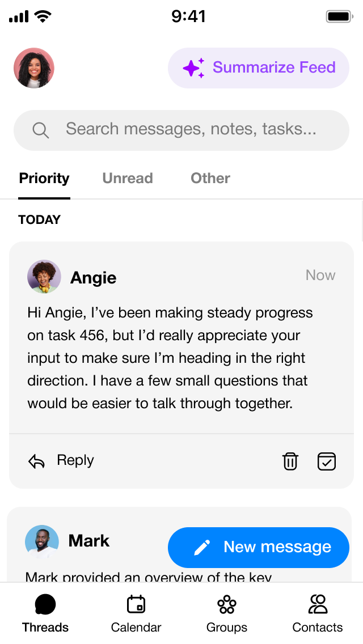Compose with the New message button
This screenshot has width=363, height=644.
click(x=259, y=547)
